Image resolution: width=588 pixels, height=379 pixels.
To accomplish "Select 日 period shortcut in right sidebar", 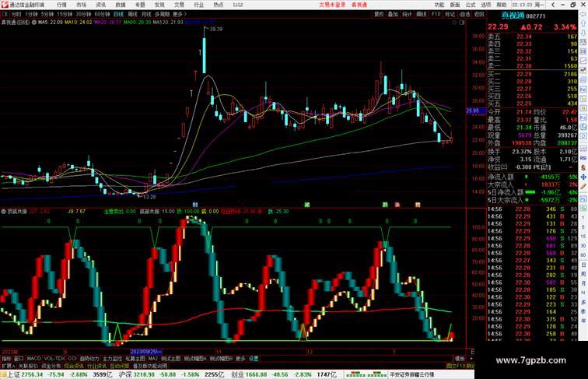I will coord(583,265).
